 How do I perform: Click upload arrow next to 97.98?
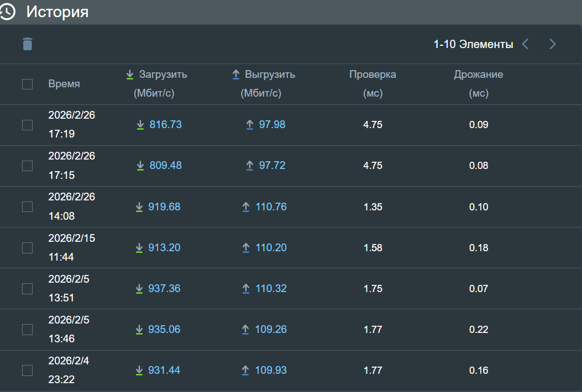250,125
